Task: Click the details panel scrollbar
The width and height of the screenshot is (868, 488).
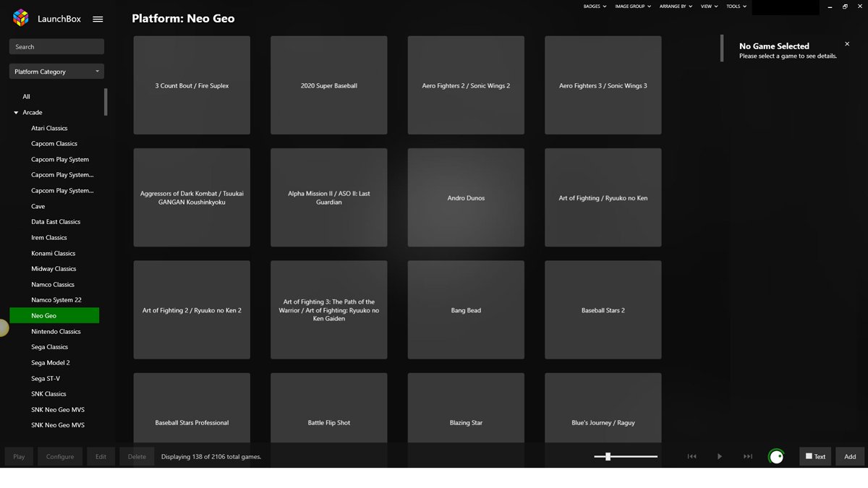Action: tap(721, 48)
